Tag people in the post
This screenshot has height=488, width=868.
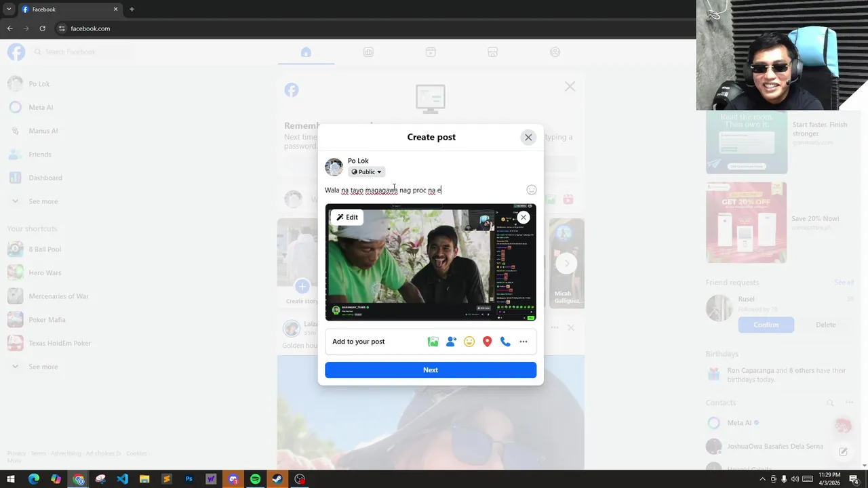click(451, 342)
